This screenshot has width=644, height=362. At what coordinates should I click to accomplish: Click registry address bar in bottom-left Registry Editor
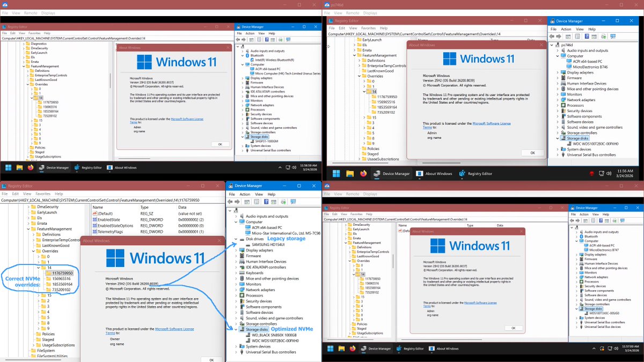pyautogui.click(x=113, y=200)
